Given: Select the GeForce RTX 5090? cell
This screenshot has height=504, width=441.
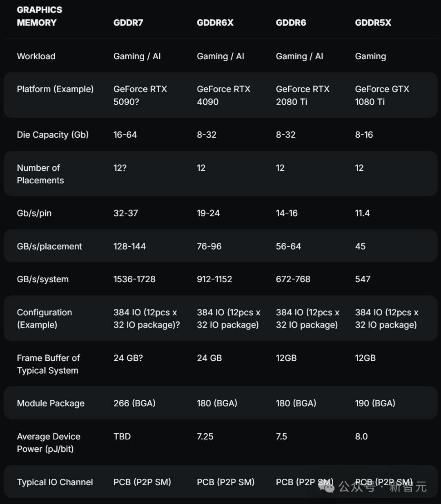Looking at the screenshot, I should [140, 95].
